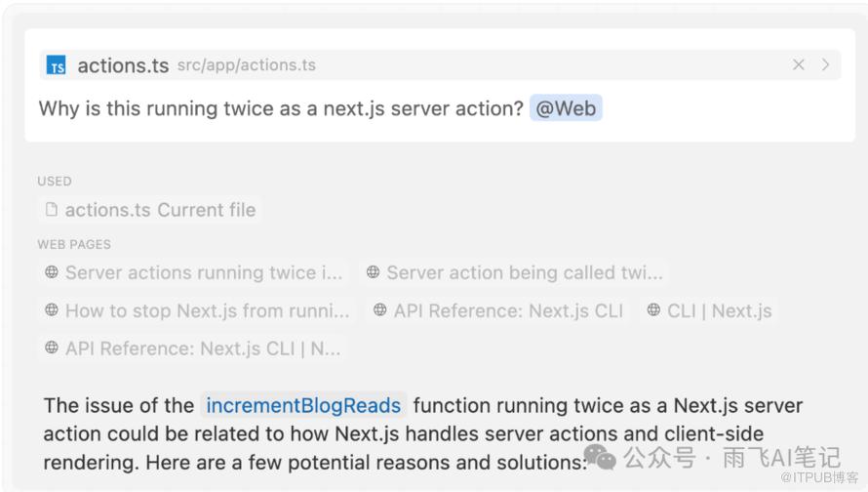Click the globe icon next to 'How to stop Next.js'

(52, 310)
